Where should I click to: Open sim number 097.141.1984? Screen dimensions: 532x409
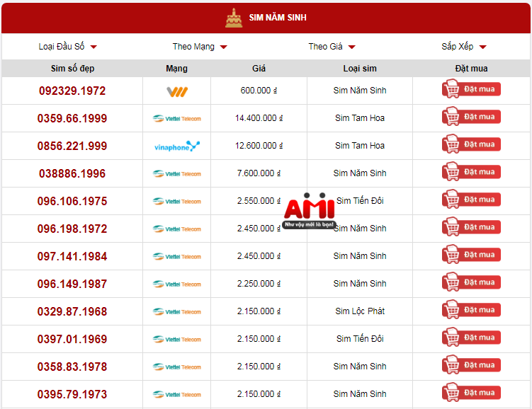coord(72,257)
